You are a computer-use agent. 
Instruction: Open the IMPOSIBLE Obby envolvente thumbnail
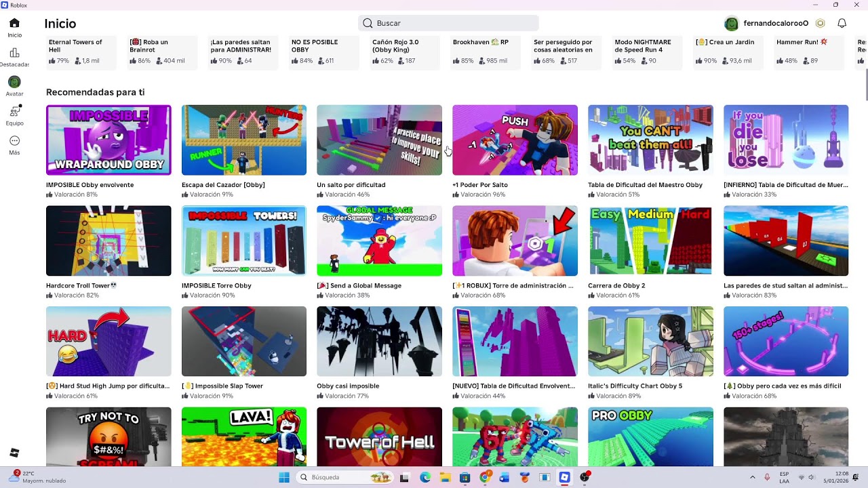(108, 140)
